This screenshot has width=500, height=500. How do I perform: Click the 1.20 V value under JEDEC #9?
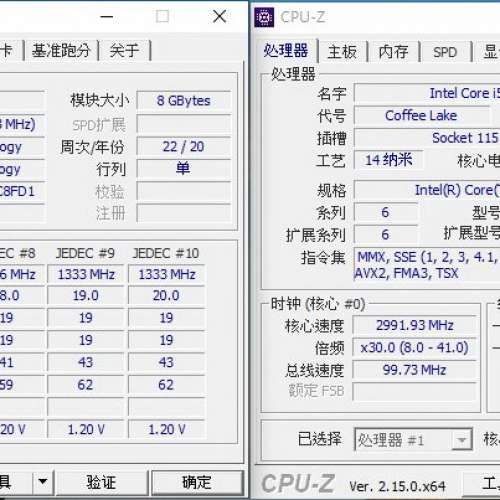86,429
